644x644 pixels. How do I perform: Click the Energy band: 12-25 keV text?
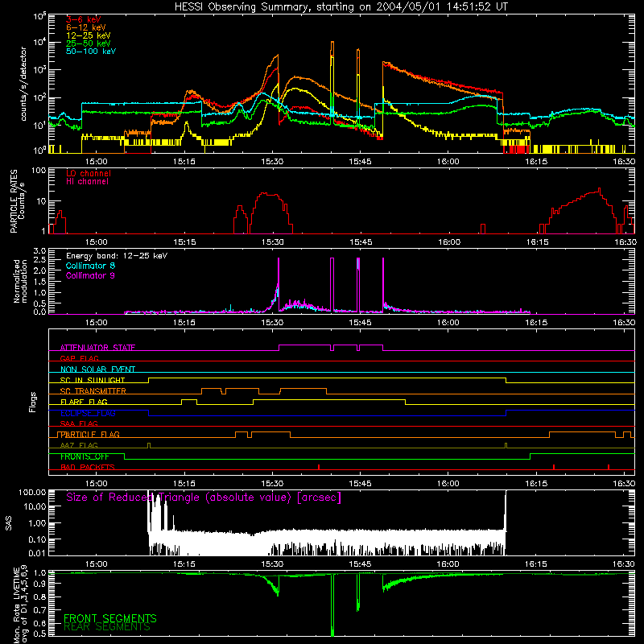(x=117, y=256)
